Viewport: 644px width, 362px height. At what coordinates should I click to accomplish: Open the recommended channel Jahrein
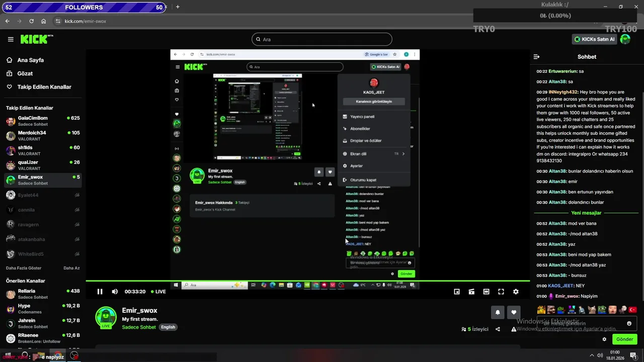point(43,323)
